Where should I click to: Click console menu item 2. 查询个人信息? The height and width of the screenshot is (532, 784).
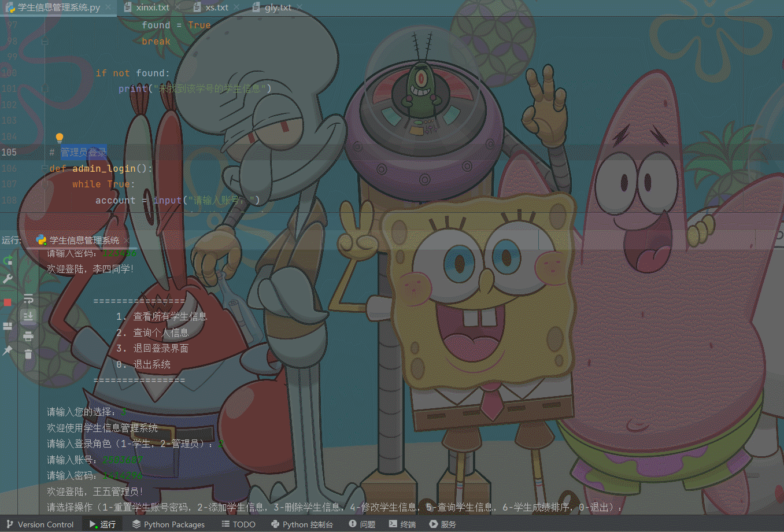coord(152,332)
